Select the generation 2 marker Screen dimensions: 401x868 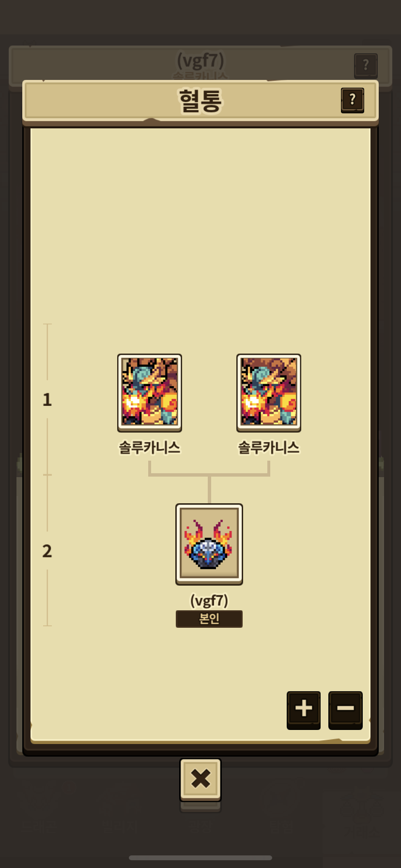(47, 551)
